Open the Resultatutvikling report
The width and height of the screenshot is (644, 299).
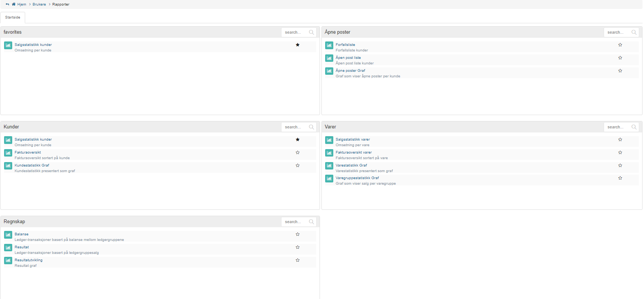pyautogui.click(x=28, y=260)
